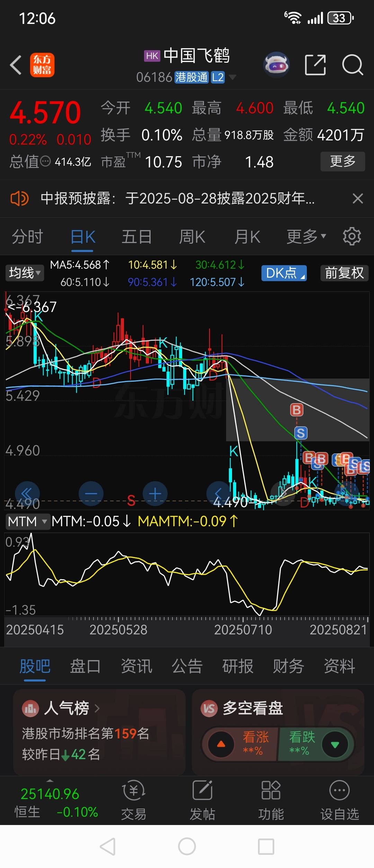Tap the 总值 info circle icon
The height and width of the screenshot is (868, 374).
pyautogui.click(x=45, y=162)
